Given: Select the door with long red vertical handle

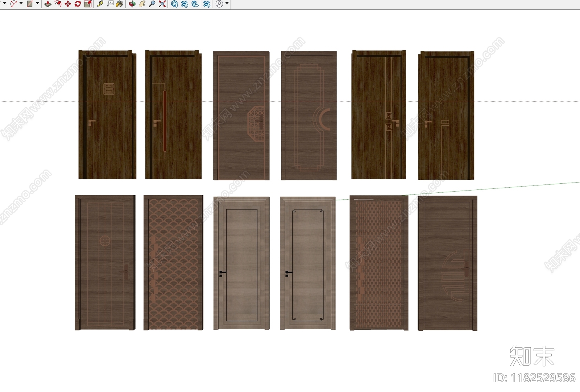Looking at the screenshot, I should [x=173, y=114].
